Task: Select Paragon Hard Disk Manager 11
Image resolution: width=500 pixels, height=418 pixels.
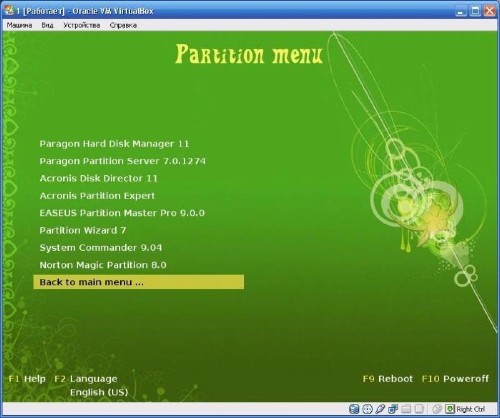Action: pos(114,144)
